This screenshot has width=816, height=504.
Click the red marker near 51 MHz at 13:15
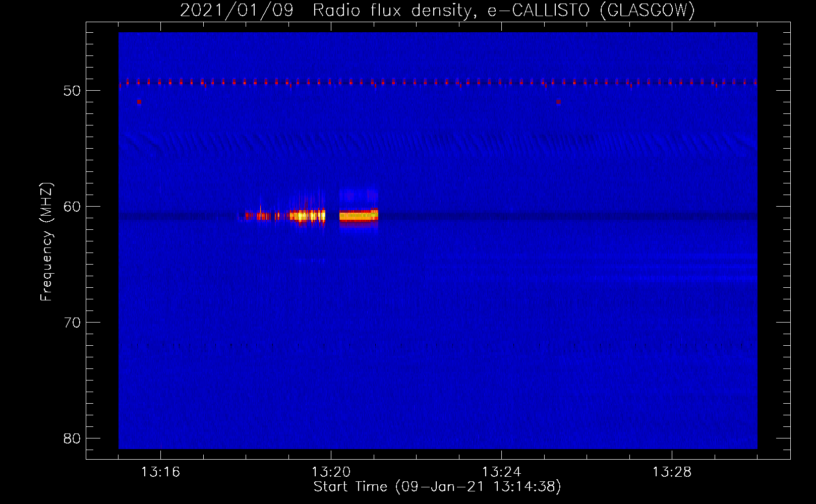tap(139, 101)
